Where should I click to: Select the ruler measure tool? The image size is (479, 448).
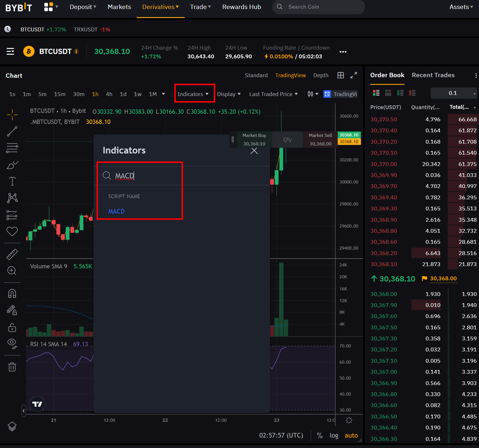point(12,254)
